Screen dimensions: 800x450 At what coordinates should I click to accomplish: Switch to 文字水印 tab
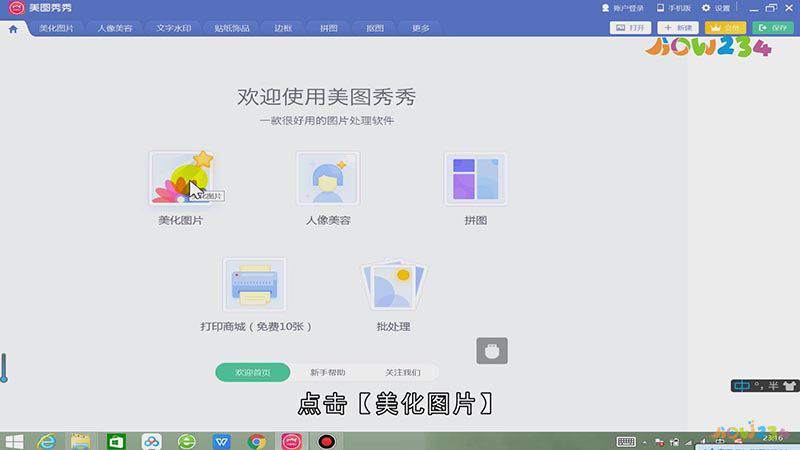click(x=173, y=28)
